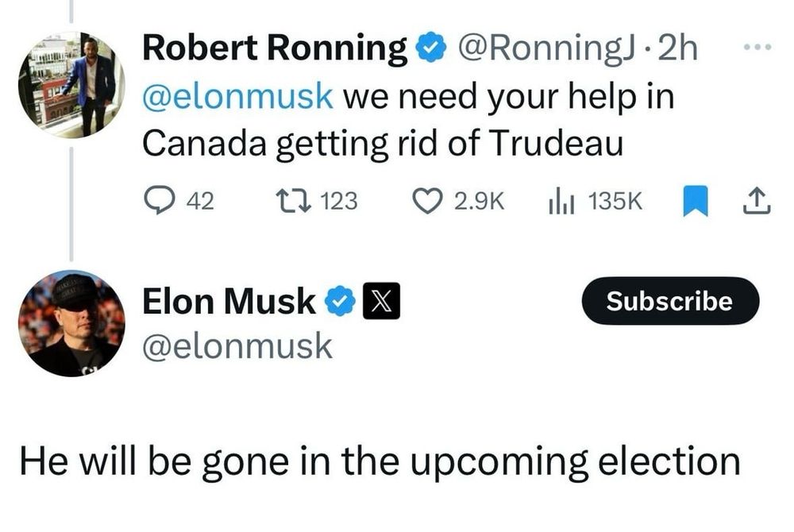The image size is (794, 532).
Task: Toggle off the blue bookmark on the tweet
Action: (695, 200)
